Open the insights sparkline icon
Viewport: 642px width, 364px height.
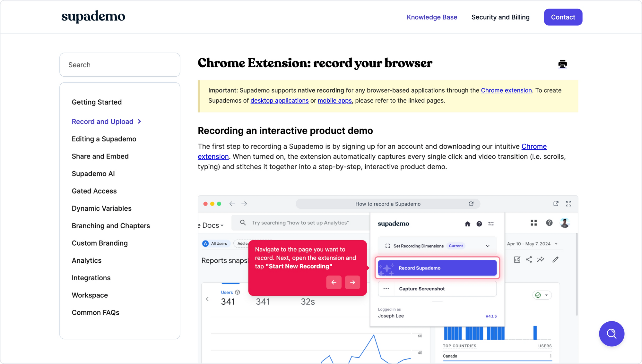541,259
